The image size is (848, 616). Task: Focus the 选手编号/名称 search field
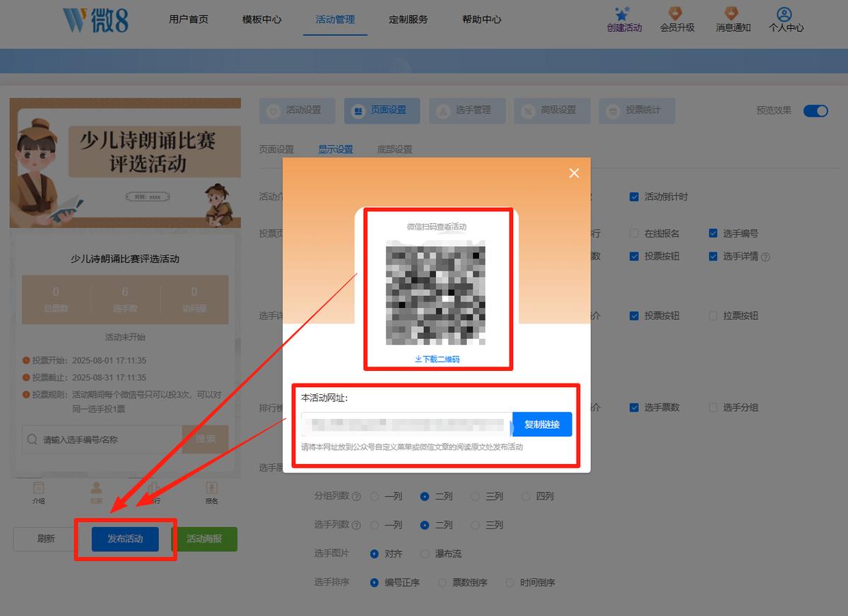pos(102,439)
